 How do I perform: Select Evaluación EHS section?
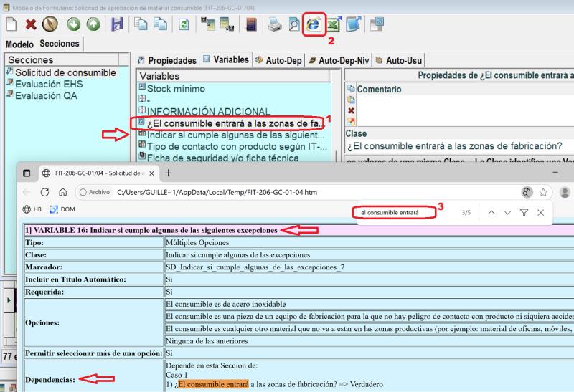pos(49,84)
